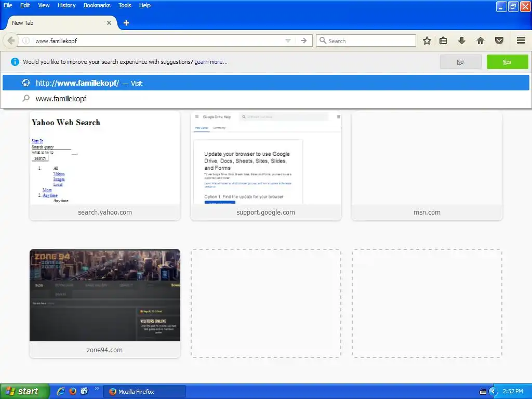
Task: Follow the Learn more link
Action: coord(211,62)
